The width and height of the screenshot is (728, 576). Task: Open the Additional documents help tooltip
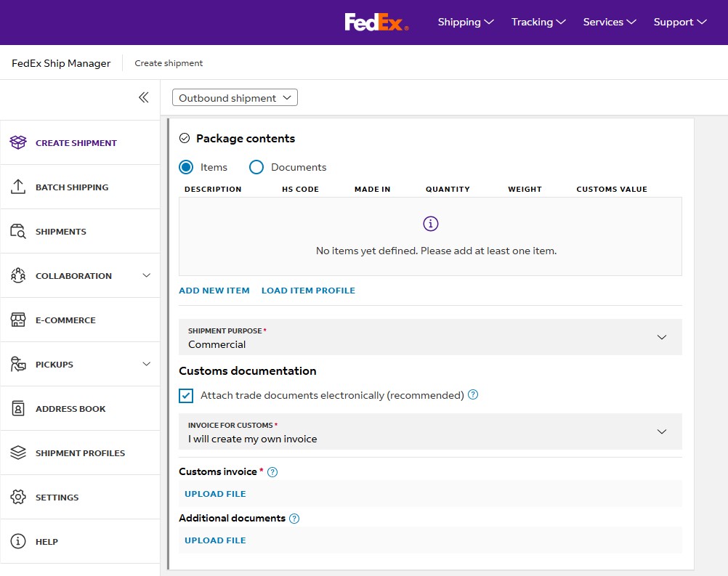click(294, 519)
